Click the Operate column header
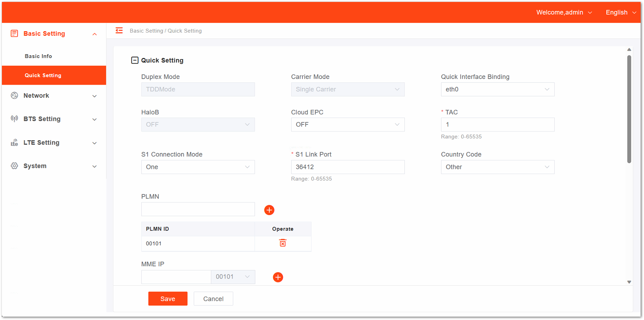The width and height of the screenshot is (644, 320). point(283,229)
